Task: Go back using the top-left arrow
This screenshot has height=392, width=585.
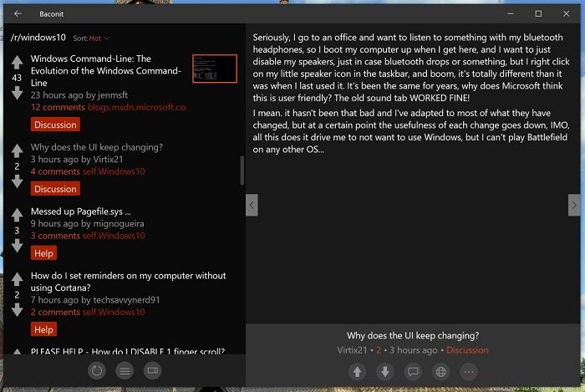Action: [18, 13]
